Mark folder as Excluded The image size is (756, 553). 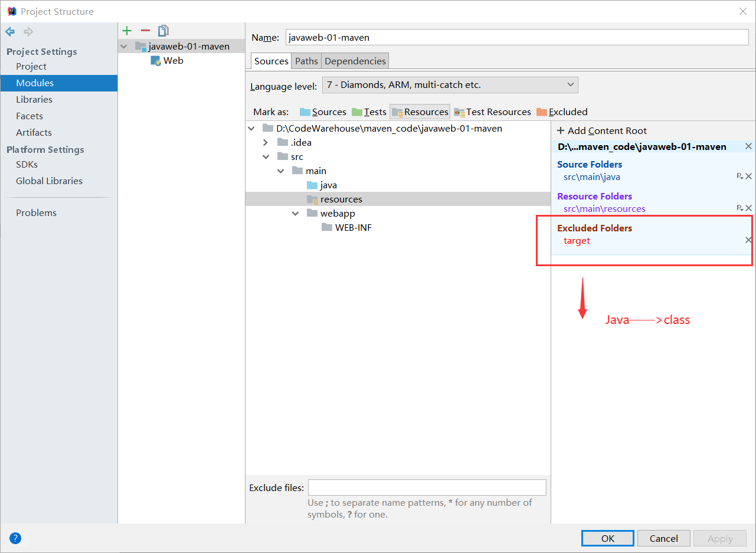(x=562, y=112)
